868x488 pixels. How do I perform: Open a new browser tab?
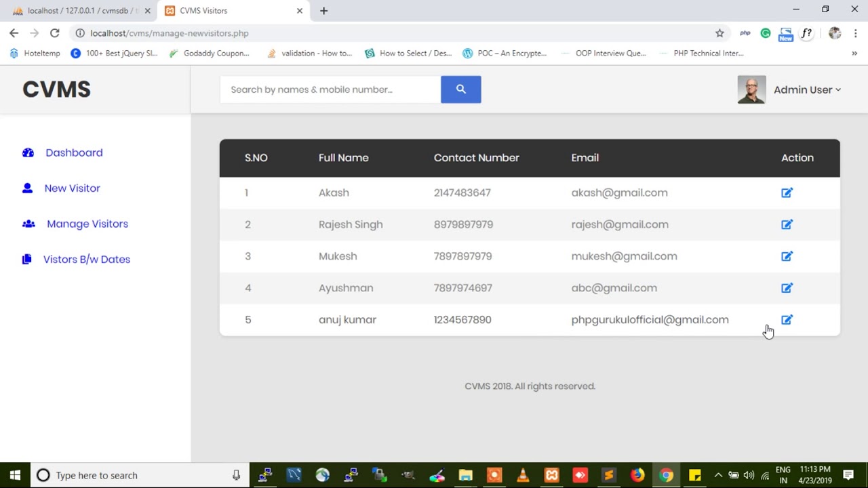[x=324, y=11]
